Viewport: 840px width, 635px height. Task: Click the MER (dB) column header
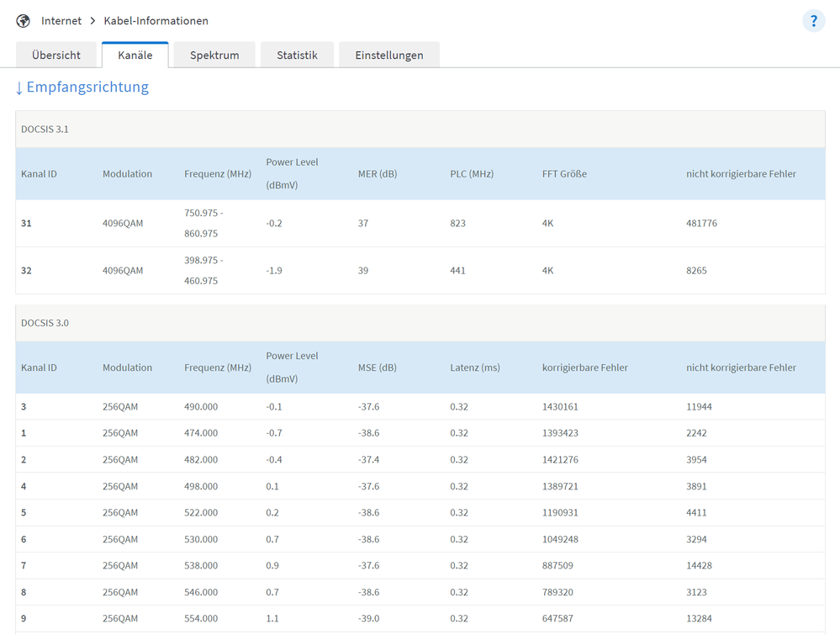pos(378,174)
